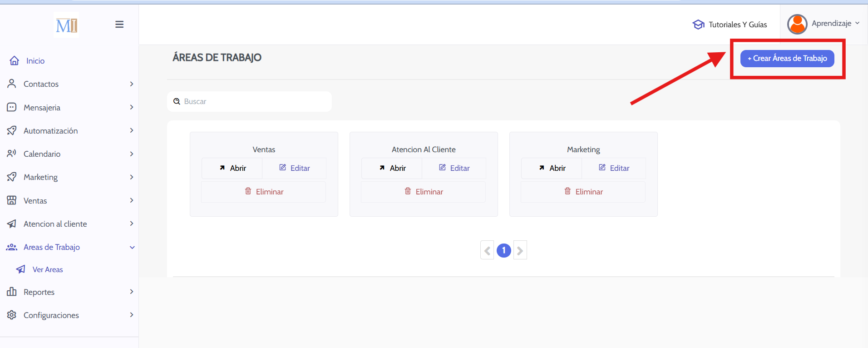This screenshot has width=868, height=348.
Task: Edit the Atencion Al Cliente work area
Action: click(x=454, y=168)
